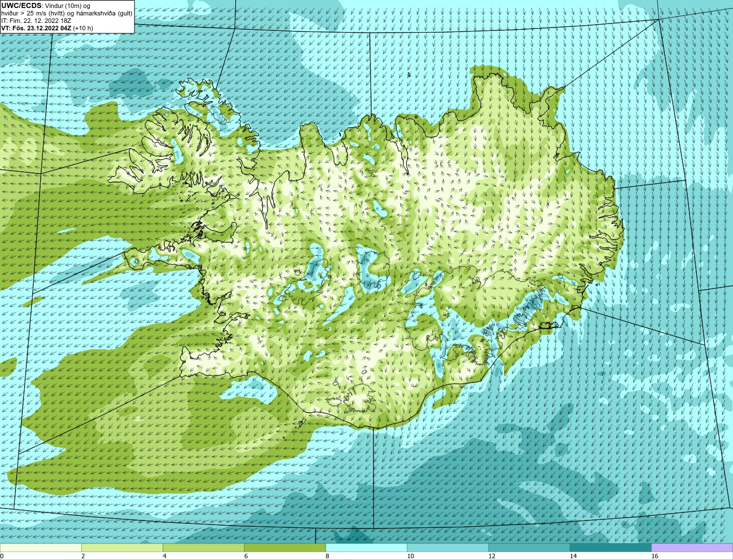Click the "12" label under the color scale
Image resolution: width=733 pixels, height=560 pixels.
[491, 556]
